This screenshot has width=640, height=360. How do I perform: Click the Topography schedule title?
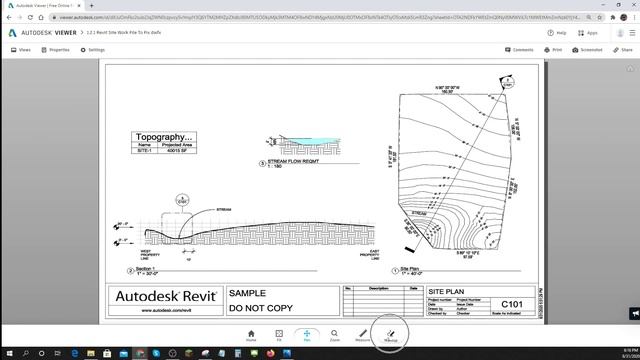click(164, 137)
